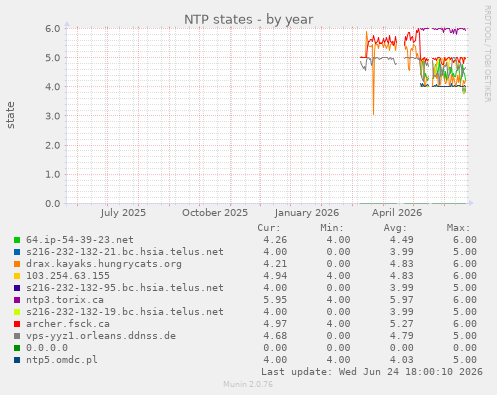Click the 3.0 y-axis tick label

[x=53, y=116]
